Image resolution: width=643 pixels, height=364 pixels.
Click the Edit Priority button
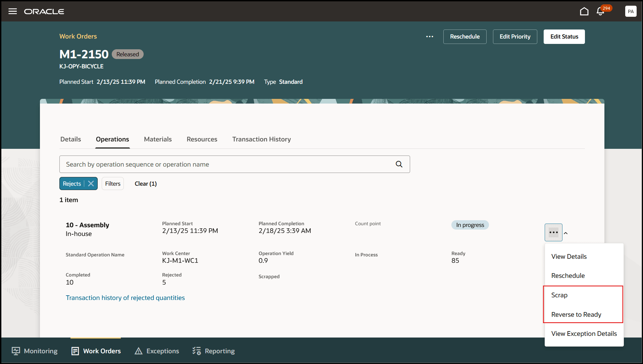(515, 37)
